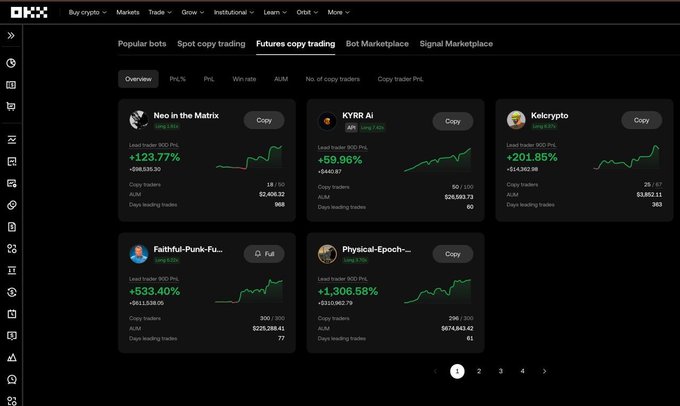680x406 pixels.
Task: Click the OKX logo
Action: pyautogui.click(x=29, y=13)
